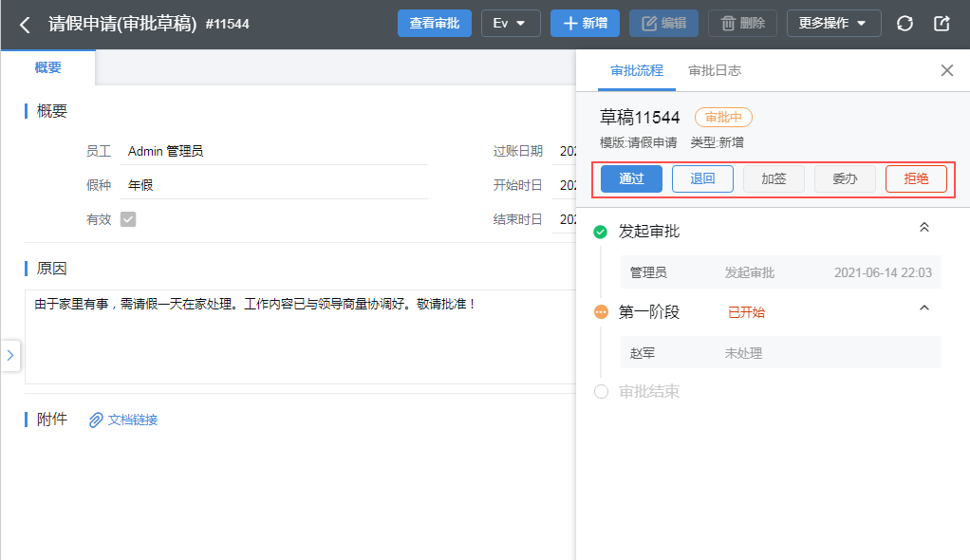The width and height of the screenshot is (970, 560).
Task: Click the back arrow in header
Action: (x=25, y=24)
